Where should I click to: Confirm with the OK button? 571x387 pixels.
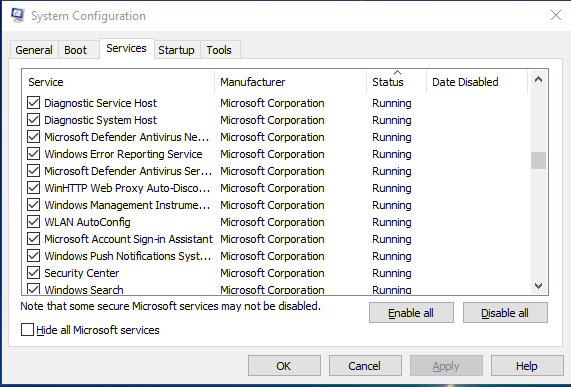[284, 366]
